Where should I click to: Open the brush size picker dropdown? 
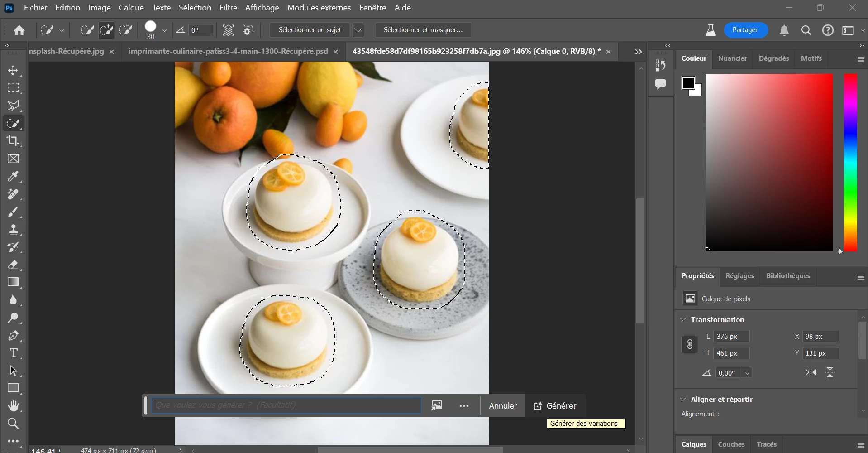[164, 31]
